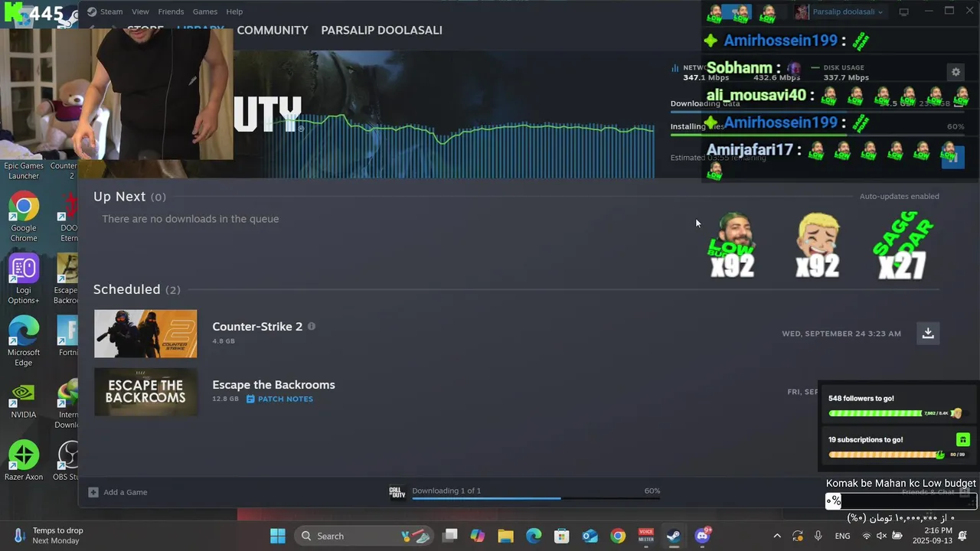Click the Escape the Backrooms thumbnail

tap(145, 392)
